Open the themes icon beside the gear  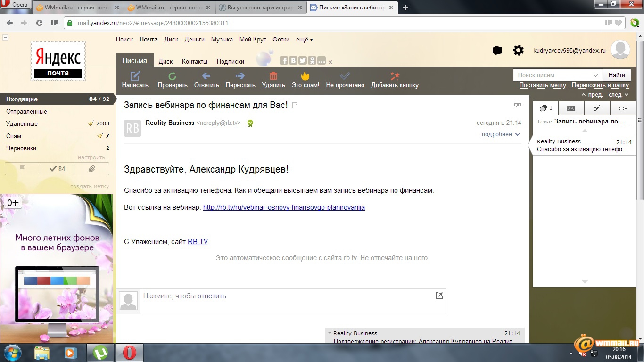[x=497, y=50]
